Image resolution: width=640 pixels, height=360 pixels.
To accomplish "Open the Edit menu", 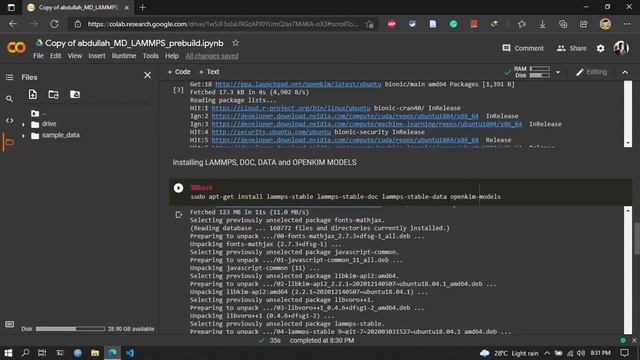I will click(x=56, y=56).
